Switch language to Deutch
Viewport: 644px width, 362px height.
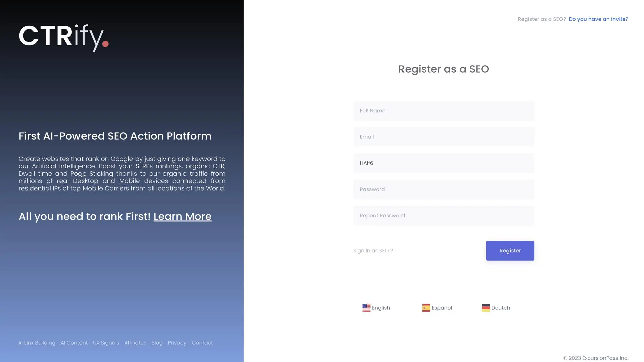pos(500,308)
